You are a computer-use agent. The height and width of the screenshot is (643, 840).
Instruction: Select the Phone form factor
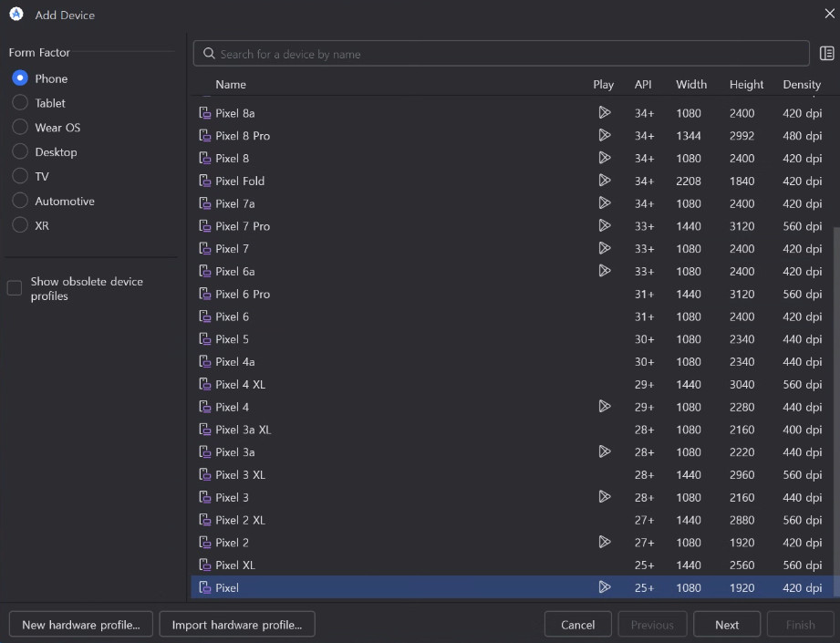coord(20,78)
